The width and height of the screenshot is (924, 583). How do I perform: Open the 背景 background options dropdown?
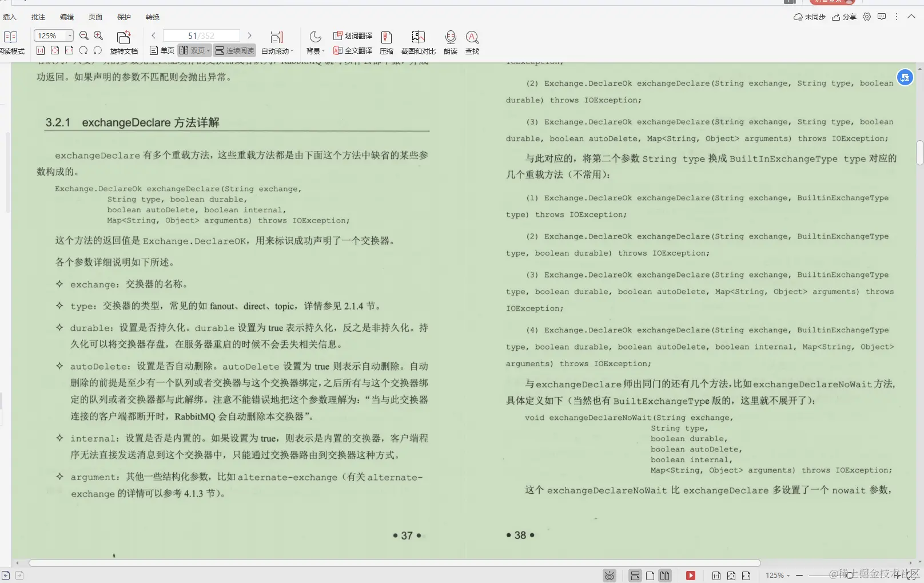[x=316, y=50]
